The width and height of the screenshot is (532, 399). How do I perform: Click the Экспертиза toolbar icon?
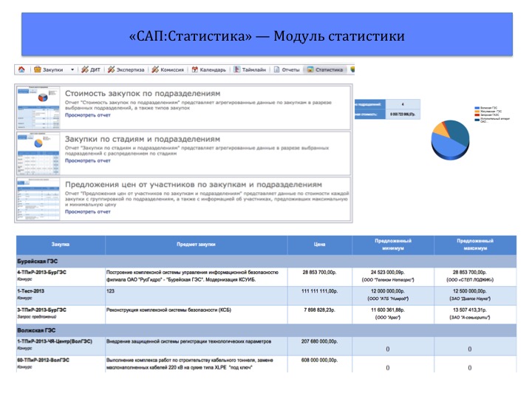coord(111,70)
